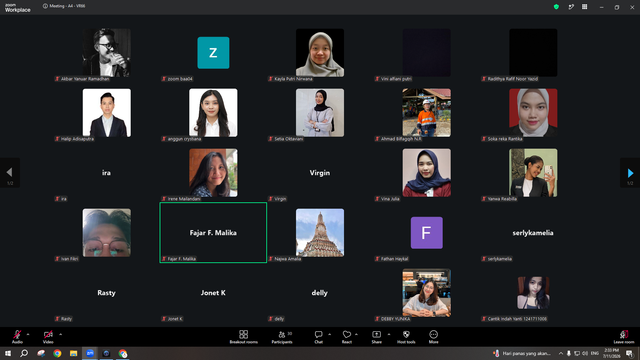Start video with the Video button
This screenshot has height=360, width=640.
click(x=48, y=337)
